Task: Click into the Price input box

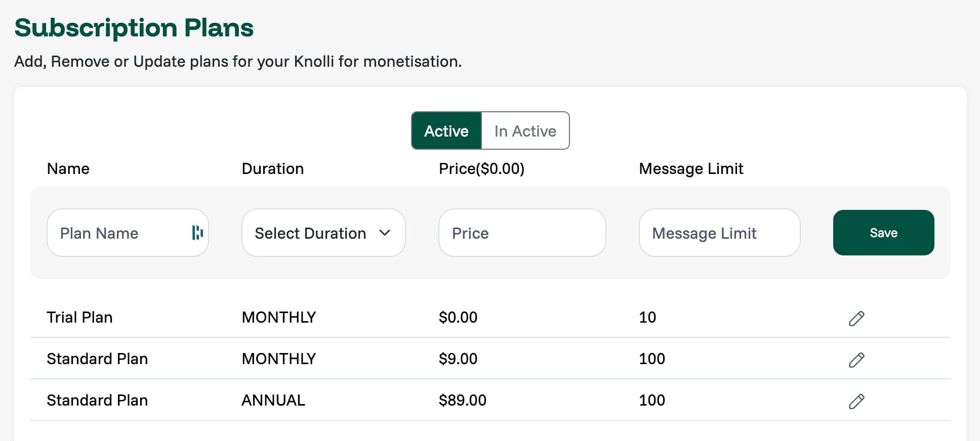Action: [522, 233]
